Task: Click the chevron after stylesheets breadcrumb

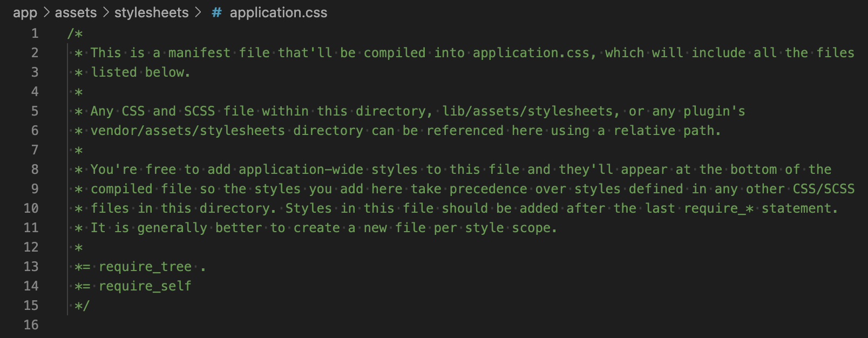Action: pyautogui.click(x=198, y=12)
